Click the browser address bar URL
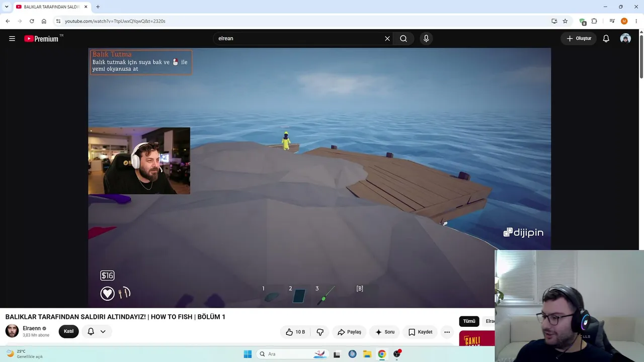The image size is (644, 362). (115, 21)
